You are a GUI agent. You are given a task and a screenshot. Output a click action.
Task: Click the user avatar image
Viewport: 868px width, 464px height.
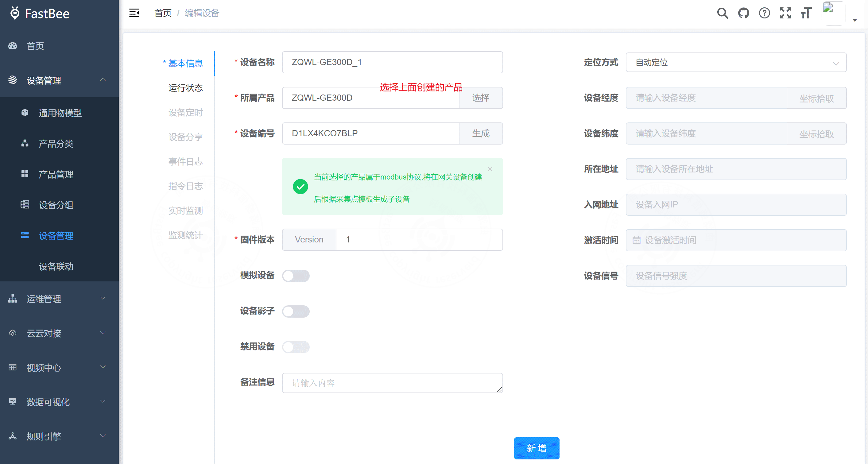point(834,13)
